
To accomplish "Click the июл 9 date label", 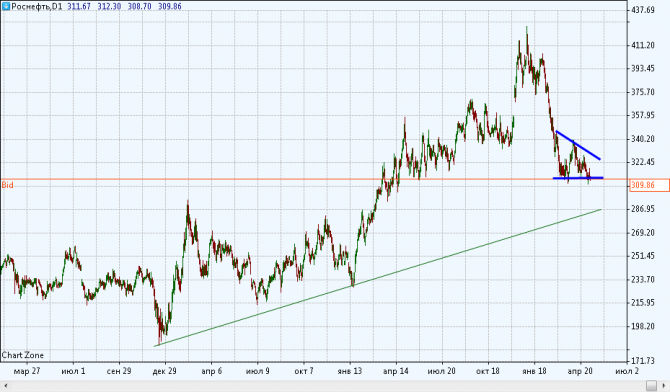I will (x=258, y=371).
